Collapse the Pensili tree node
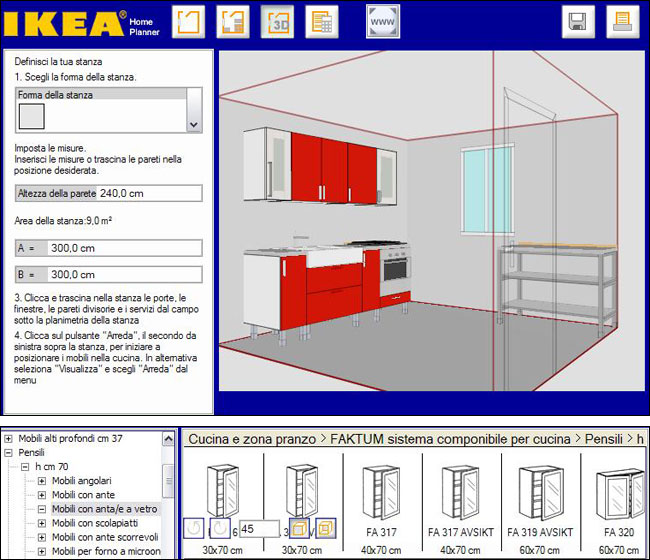Screen dimensions: 650x560 [x=9, y=452]
